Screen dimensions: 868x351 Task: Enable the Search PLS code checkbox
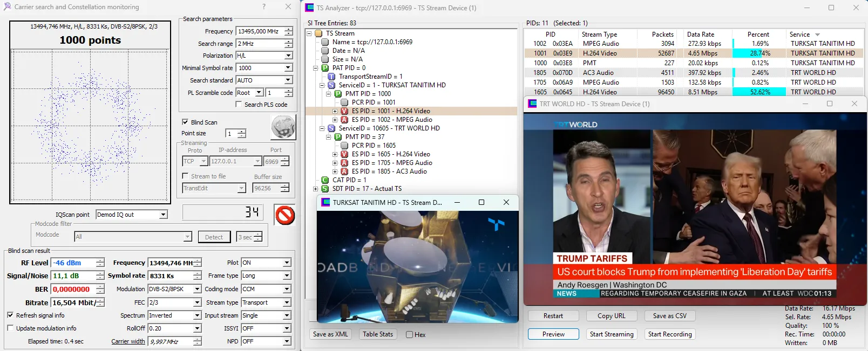pos(239,105)
